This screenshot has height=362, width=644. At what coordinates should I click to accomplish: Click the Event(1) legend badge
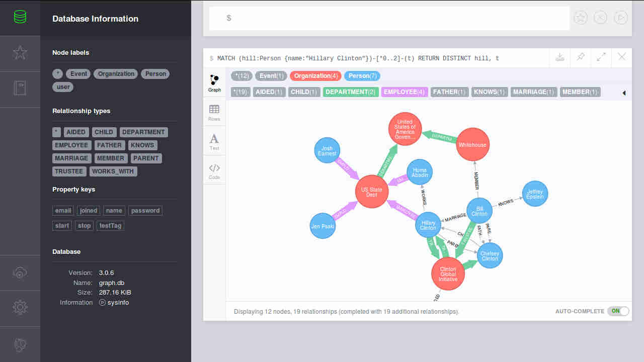point(271,76)
